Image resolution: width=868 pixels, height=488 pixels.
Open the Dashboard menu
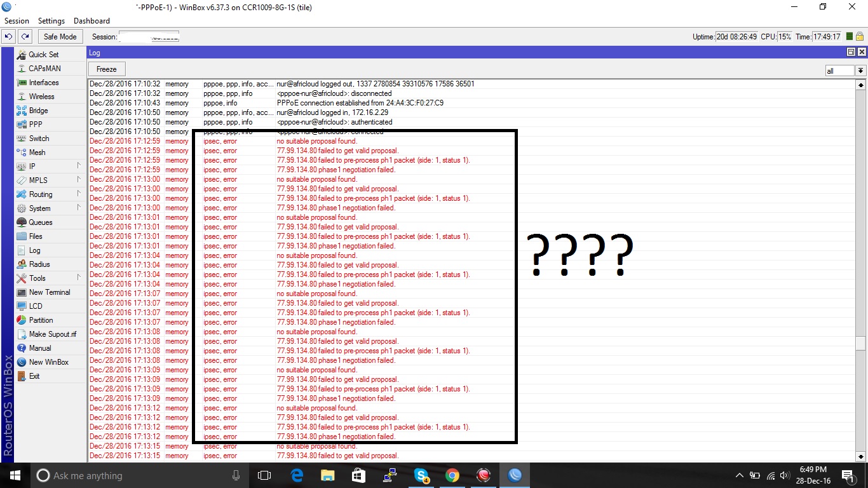[x=92, y=21]
